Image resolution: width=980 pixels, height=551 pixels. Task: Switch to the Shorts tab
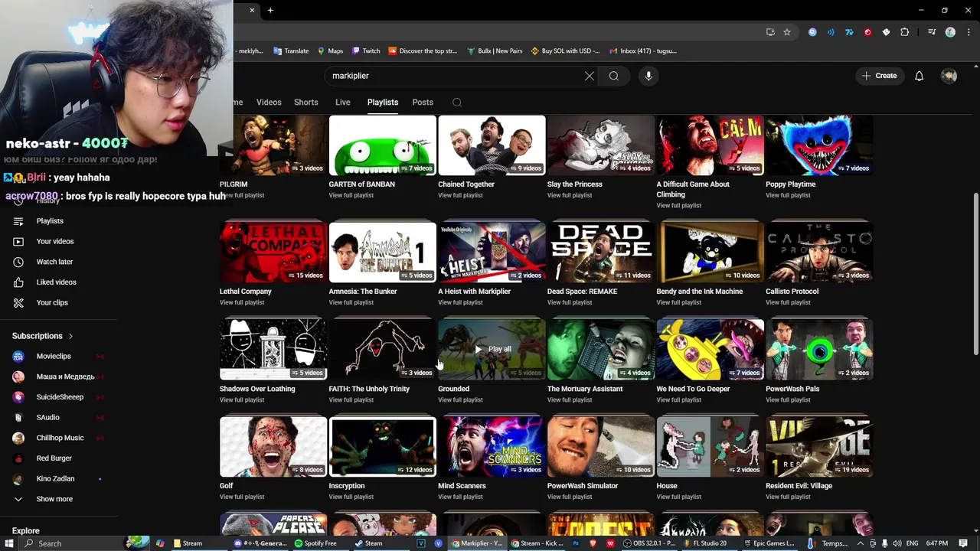tap(305, 103)
